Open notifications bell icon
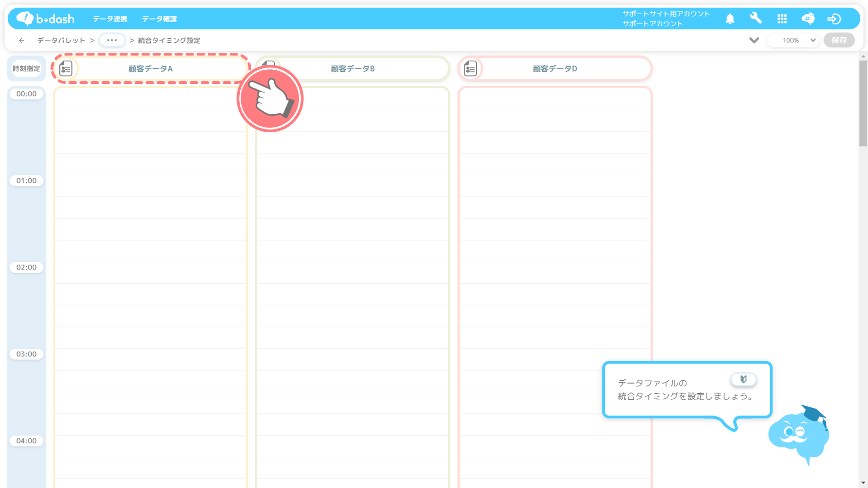 tap(730, 19)
